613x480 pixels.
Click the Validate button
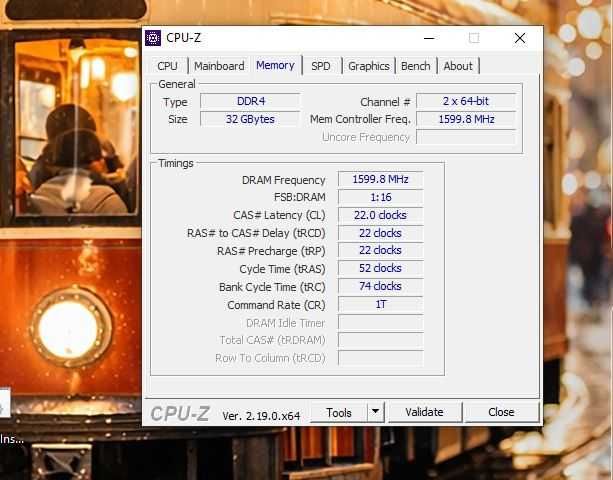tap(424, 412)
